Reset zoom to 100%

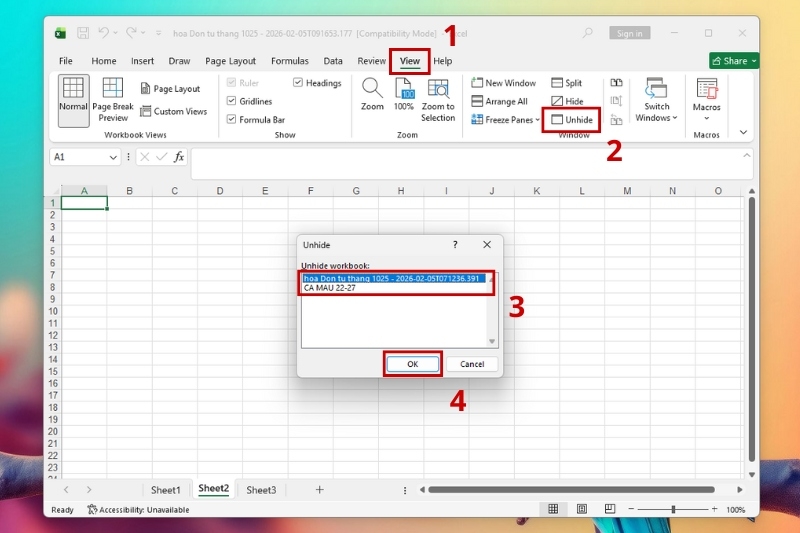(x=404, y=94)
